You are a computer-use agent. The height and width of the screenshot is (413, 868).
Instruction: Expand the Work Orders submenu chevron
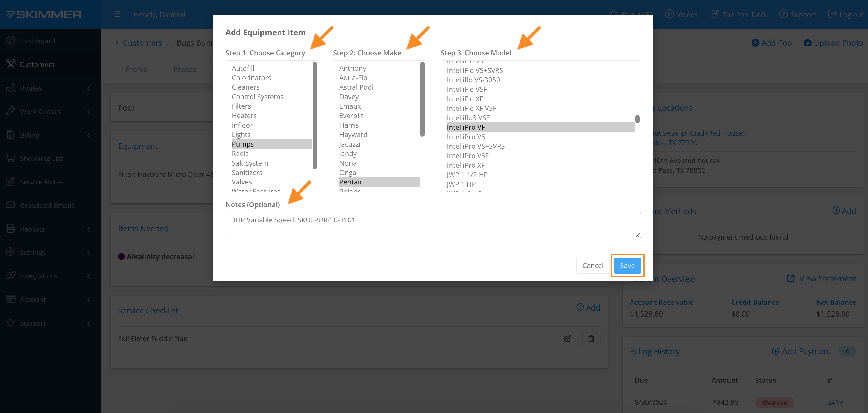click(89, 112)
